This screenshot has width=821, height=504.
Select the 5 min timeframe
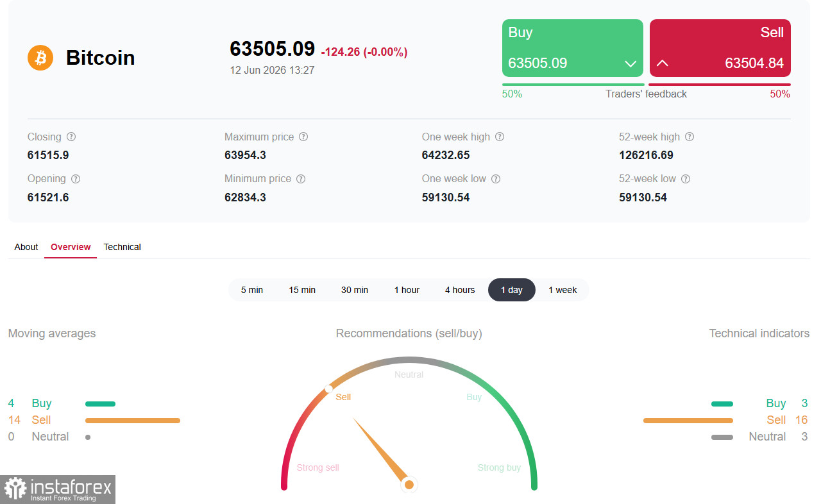252,290
